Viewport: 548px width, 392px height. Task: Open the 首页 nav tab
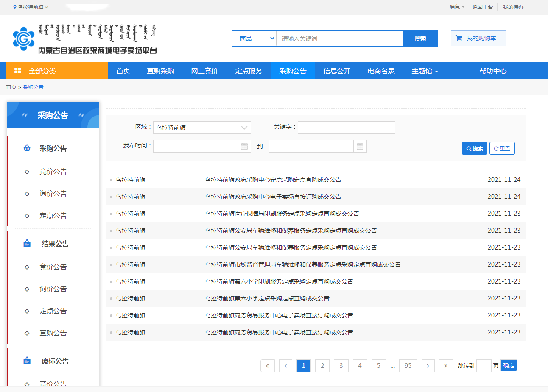pos(123,71)
